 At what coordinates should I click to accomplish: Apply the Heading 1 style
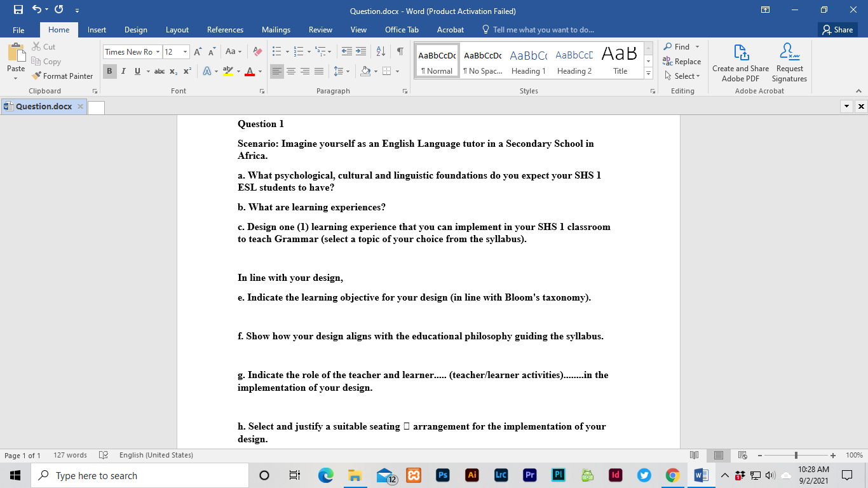coord(529,62)
